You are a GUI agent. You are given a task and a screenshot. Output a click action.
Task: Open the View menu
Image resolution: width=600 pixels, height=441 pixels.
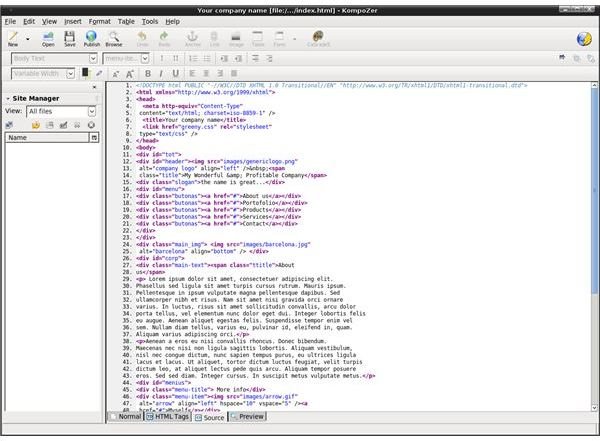pyautogui.click(x=49, y=21)
